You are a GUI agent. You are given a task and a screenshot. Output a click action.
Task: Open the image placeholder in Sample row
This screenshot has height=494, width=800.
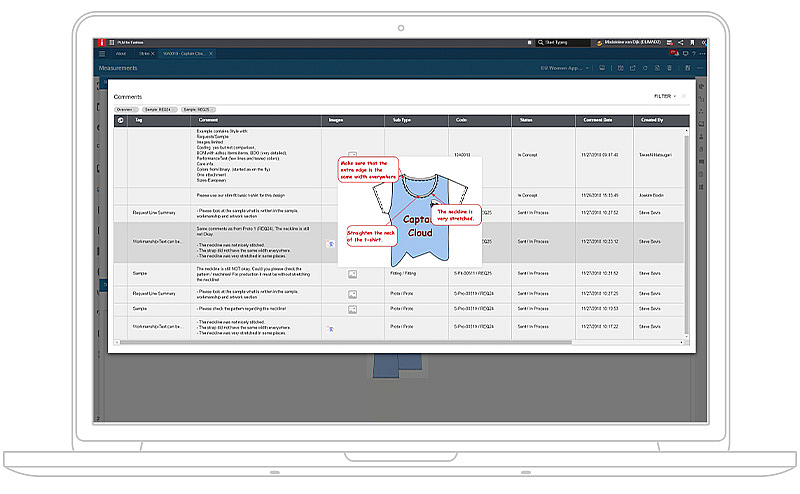click(x=352, y=272)
